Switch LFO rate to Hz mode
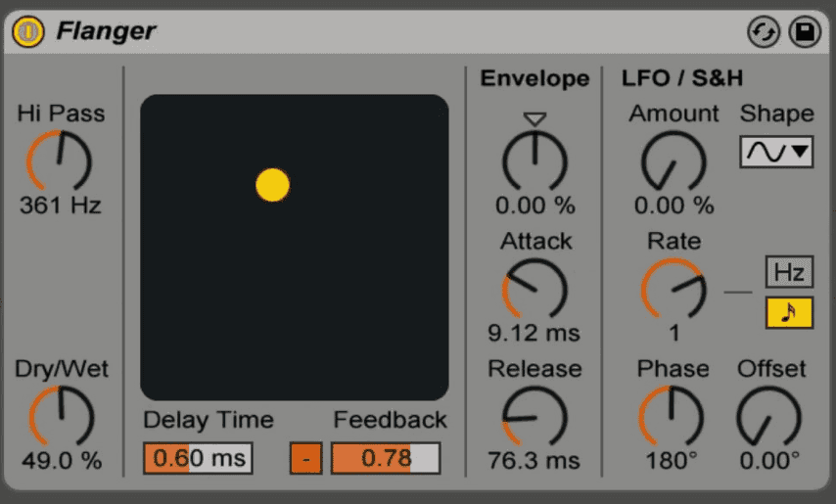Screen dimensions: 836x504 coord(789,272)
